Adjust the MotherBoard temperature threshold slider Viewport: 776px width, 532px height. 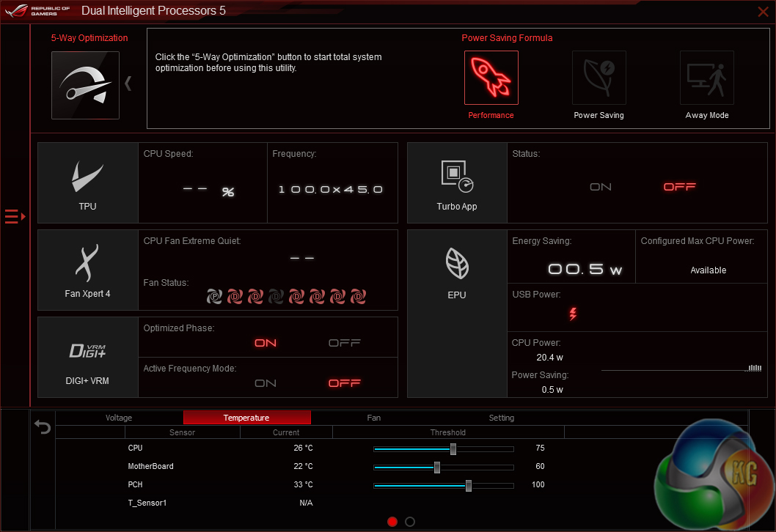click(x=437, y=468)
